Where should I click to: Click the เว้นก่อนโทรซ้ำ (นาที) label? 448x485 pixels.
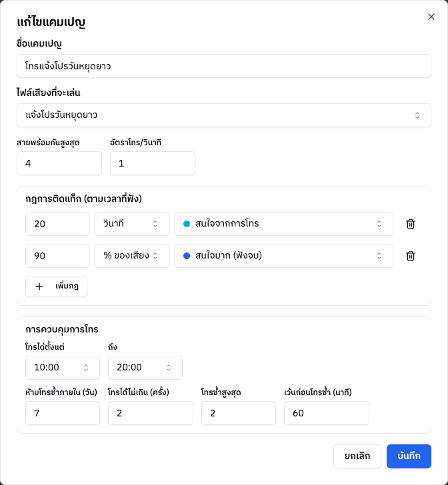coord(318,392)
